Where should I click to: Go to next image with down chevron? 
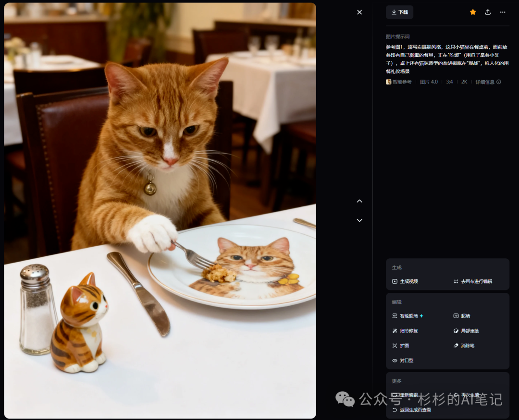point(359,220)
